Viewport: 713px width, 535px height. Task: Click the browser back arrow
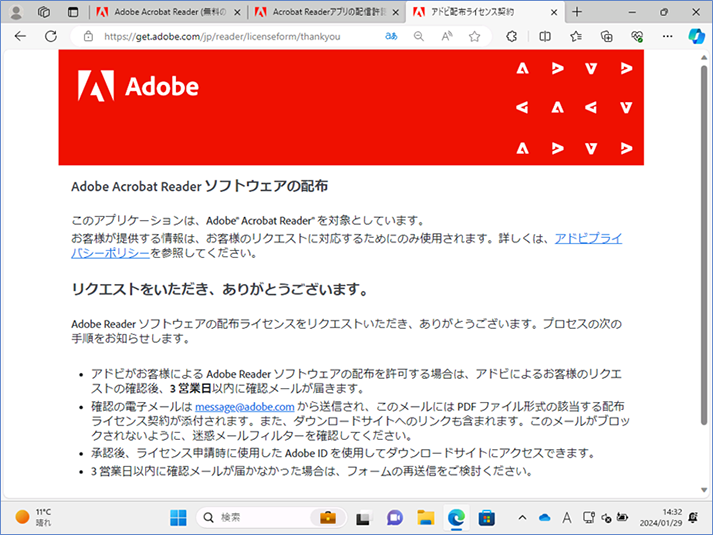[20, 36]
